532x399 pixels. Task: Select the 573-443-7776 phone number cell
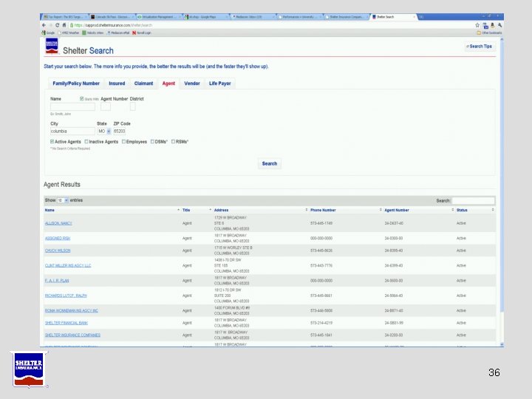tap(321, 265)
